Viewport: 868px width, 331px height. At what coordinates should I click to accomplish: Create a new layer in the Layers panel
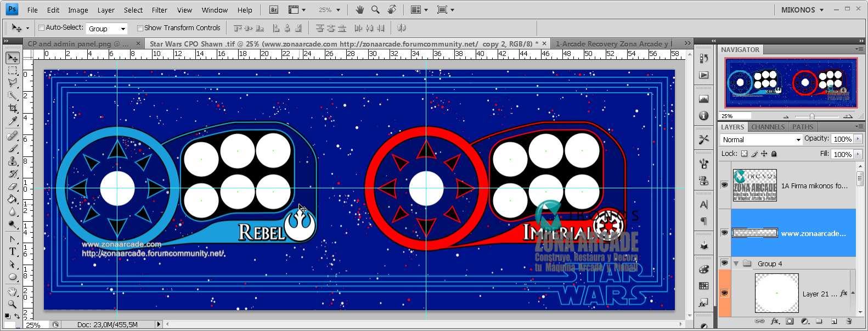pyautogui.click(x=834, y=321)
